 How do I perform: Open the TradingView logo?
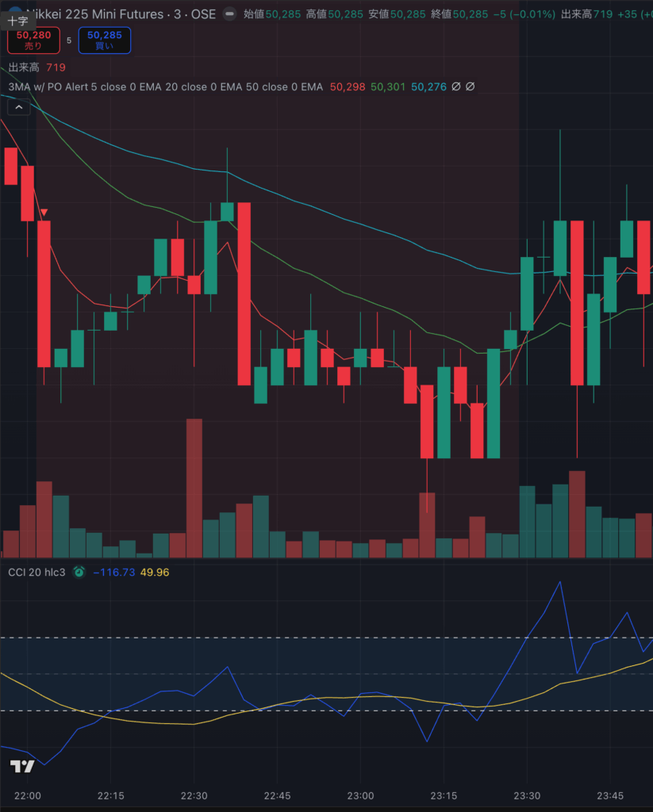tap(22, 766)
